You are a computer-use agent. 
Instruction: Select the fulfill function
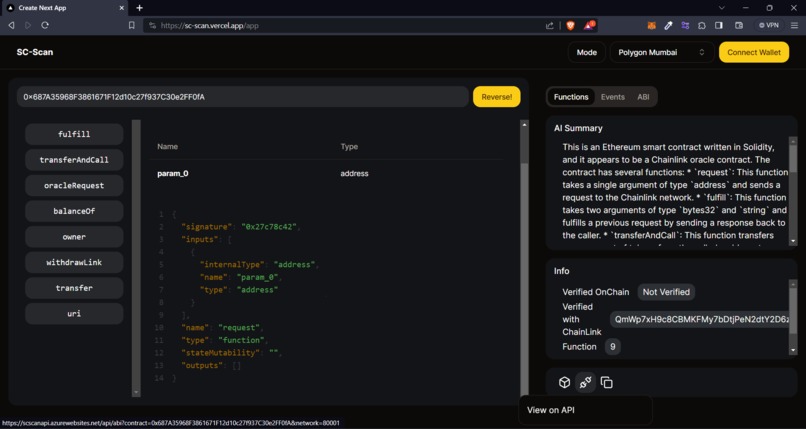74,134
